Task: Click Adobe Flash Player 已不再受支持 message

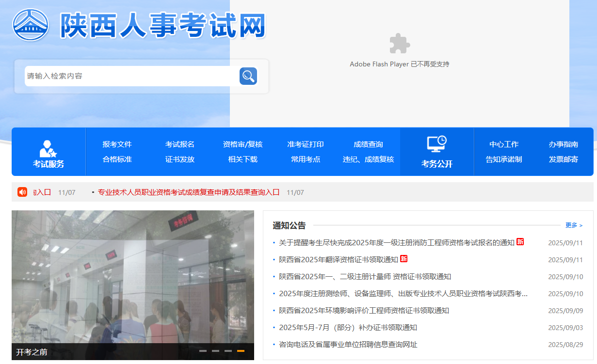Action: pos(400,64)
